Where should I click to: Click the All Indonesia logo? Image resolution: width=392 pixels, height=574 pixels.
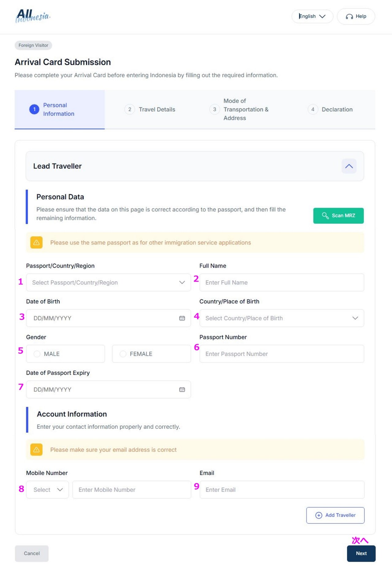tap(33, 16)
